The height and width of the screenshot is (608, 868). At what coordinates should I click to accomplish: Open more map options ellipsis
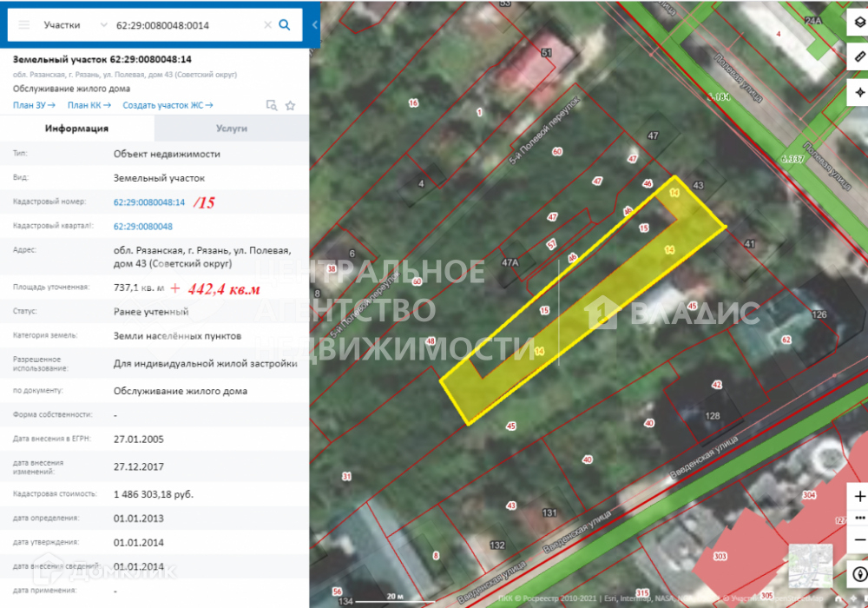click(859, 518)
